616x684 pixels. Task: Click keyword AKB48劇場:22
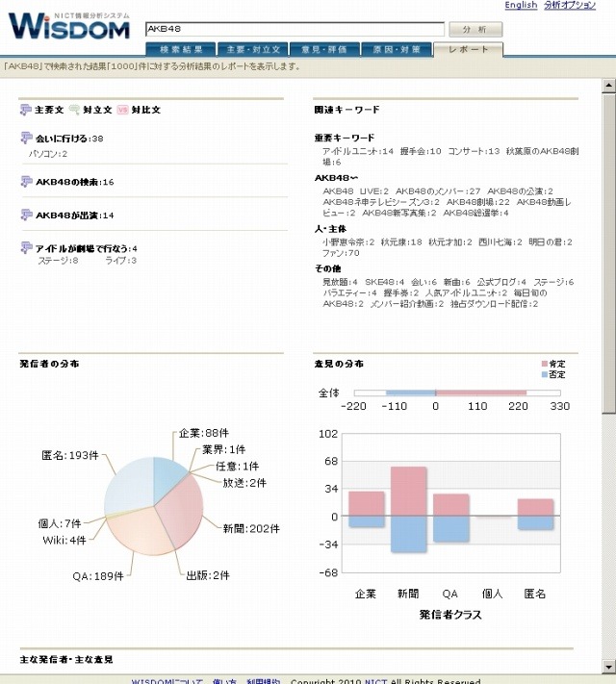click(478, 202)
